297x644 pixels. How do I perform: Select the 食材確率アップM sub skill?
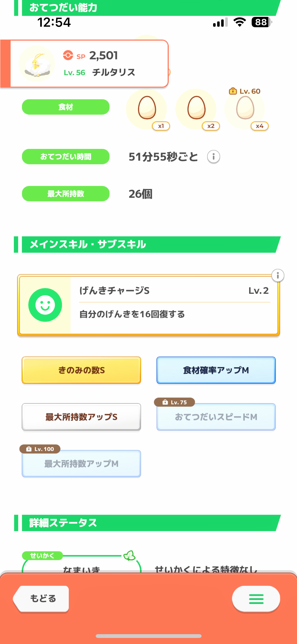(x=216, y=370)
